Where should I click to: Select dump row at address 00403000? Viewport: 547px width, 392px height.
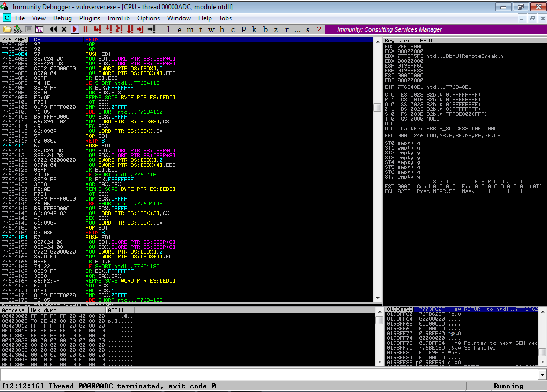(68, 316)
